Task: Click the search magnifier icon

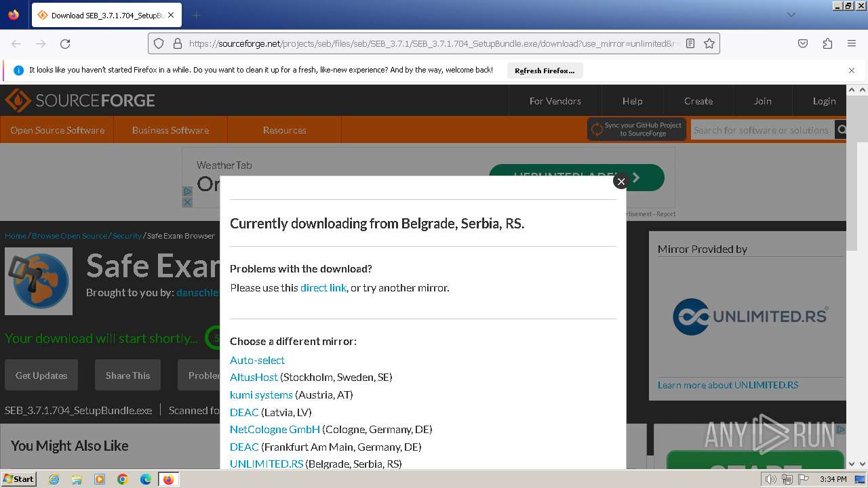Action: (841, 130)
